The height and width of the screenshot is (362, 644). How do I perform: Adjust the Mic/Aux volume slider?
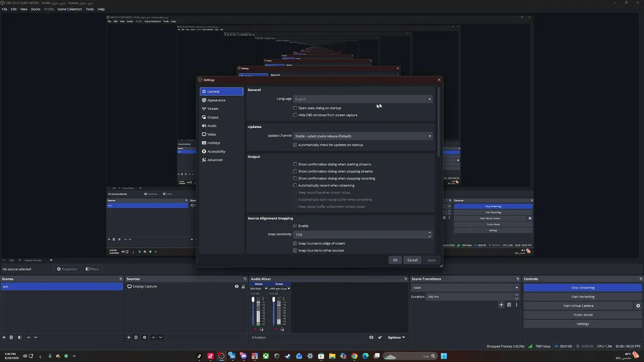pyautogui.click(x=253, y=300)
